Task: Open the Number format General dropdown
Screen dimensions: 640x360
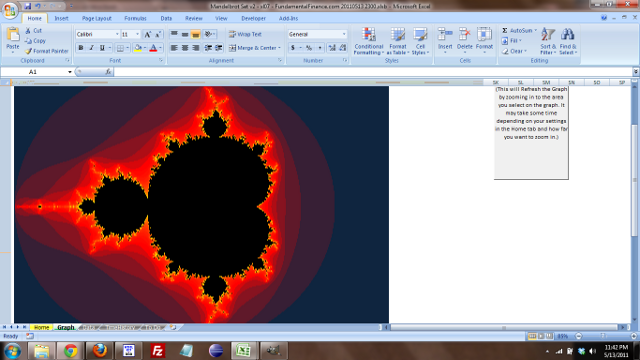Action: pyautogui.click(x=344, y=34)
